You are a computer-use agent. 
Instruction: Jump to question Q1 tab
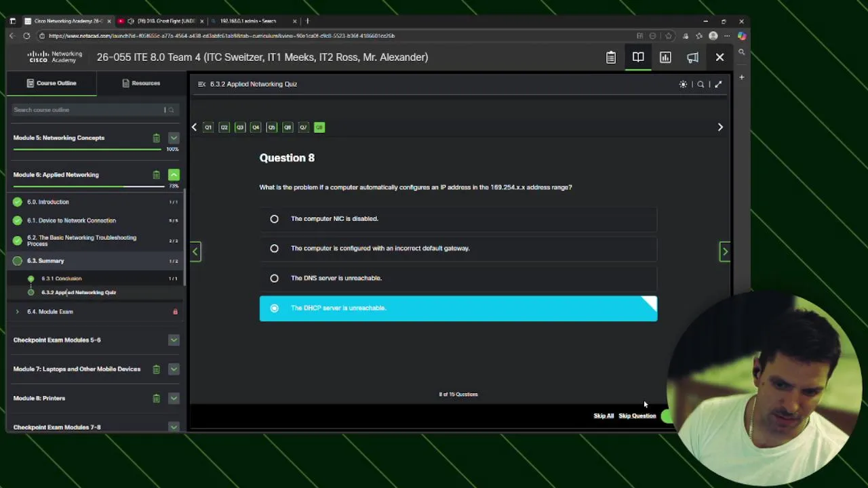[208, 127]
